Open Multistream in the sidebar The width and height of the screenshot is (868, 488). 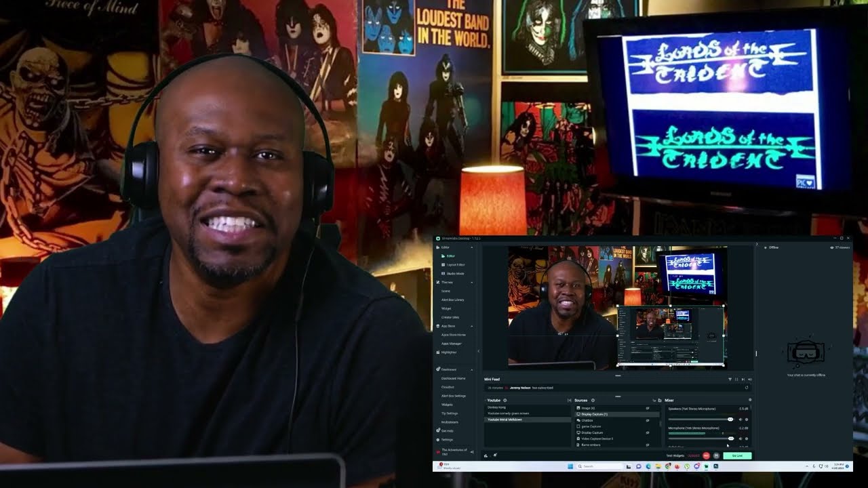pos(450,422)
